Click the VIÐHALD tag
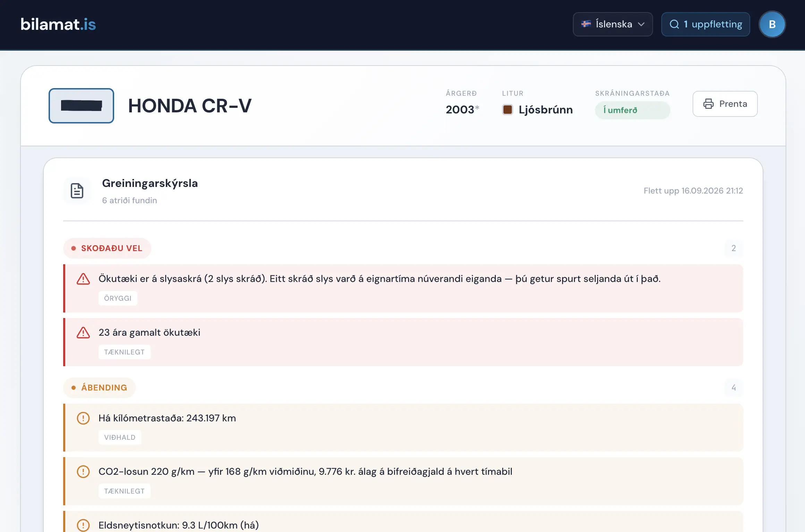Image resolution: width=805 pixels, height=532 pixels. click(x=120, y=437)
